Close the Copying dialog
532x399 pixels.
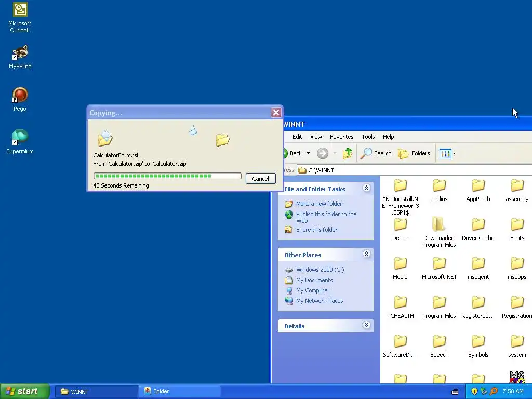276,112
